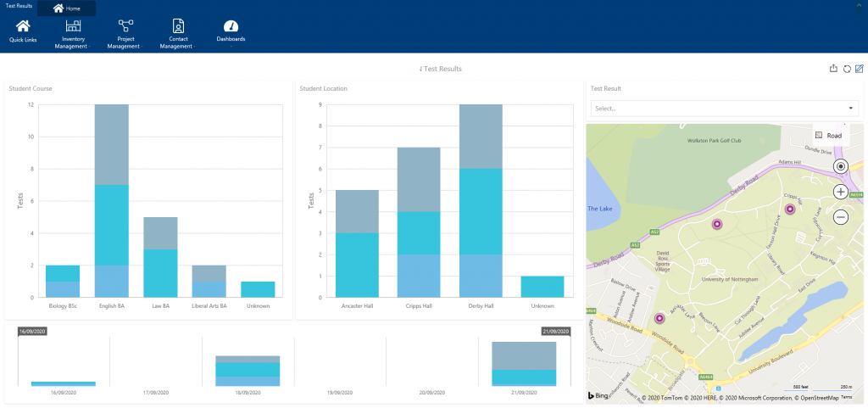Click the 20/09/2020 axis date label
Image resolution: width=868 pixels, height=408 pixels.
point(431,393)
